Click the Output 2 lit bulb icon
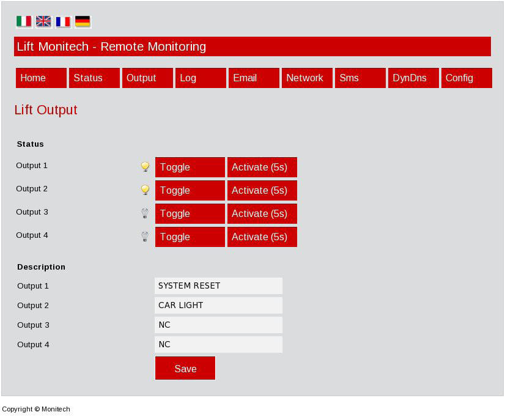 point(146,190)
